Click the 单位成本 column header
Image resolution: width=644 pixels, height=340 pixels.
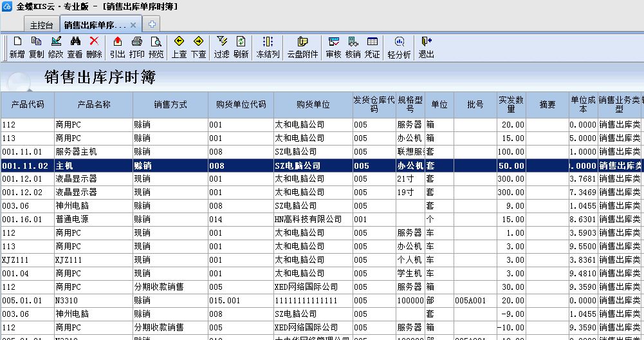(x=584, y=105)
